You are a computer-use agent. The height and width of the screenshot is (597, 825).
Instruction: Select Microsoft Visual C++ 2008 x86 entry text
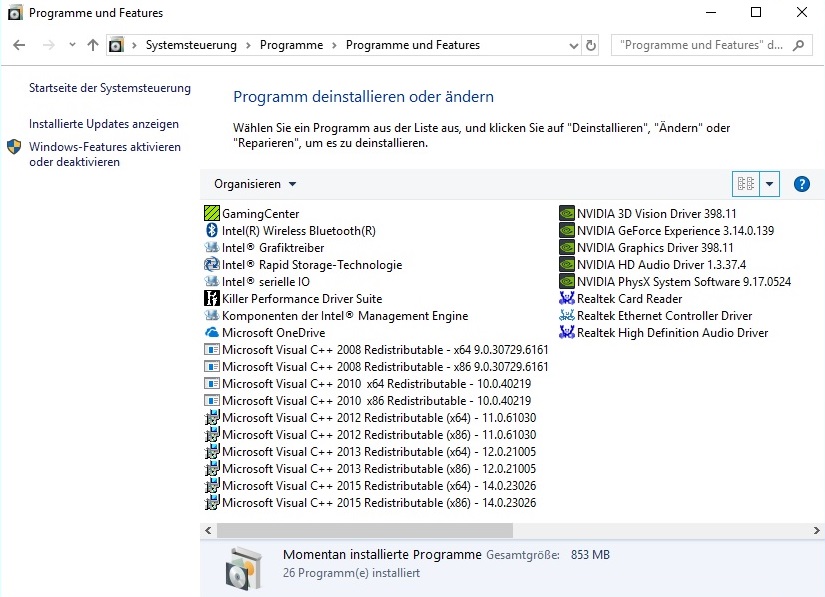pyautogui.click(x=385, y=367)
